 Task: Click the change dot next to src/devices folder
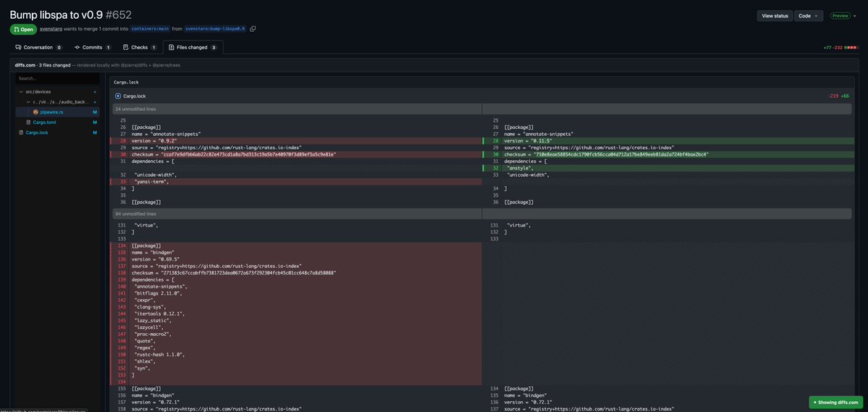(x=95, y=91)
